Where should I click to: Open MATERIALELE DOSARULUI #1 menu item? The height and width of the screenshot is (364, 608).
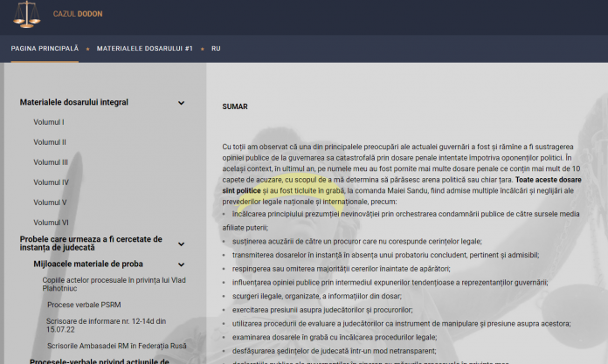point(145,49)
